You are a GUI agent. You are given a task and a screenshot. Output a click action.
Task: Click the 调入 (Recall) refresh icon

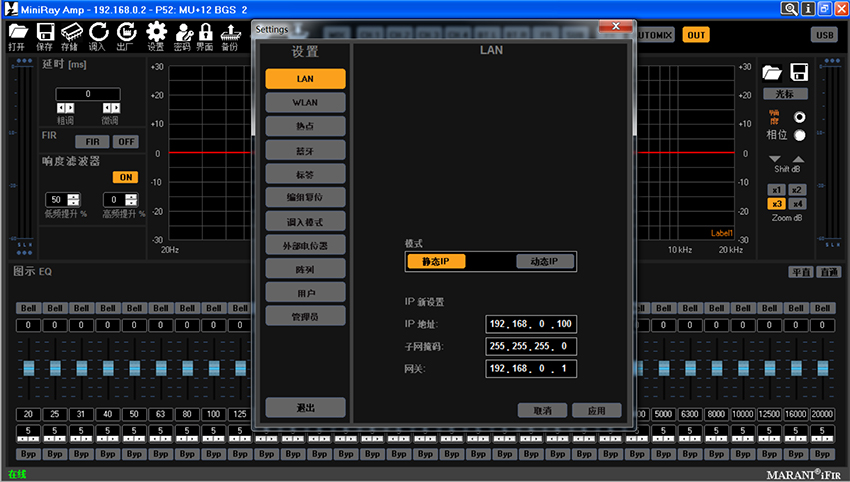[98, 32]
